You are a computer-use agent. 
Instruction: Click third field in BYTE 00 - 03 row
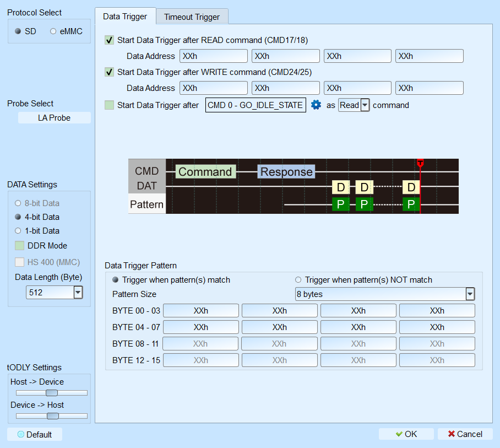click(x=358, y=311)
